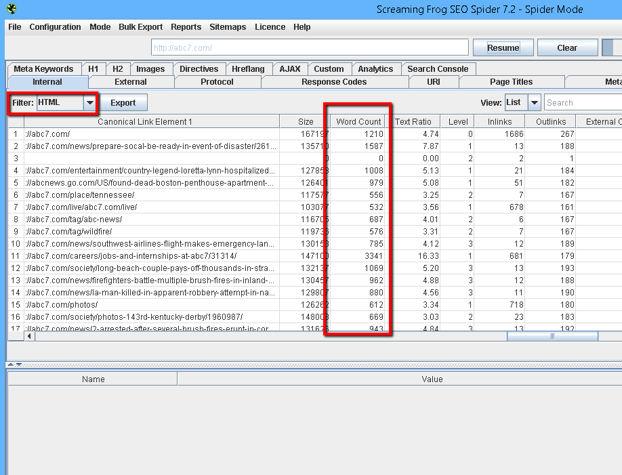Sort by the Outlinks column header

[551, 122]
